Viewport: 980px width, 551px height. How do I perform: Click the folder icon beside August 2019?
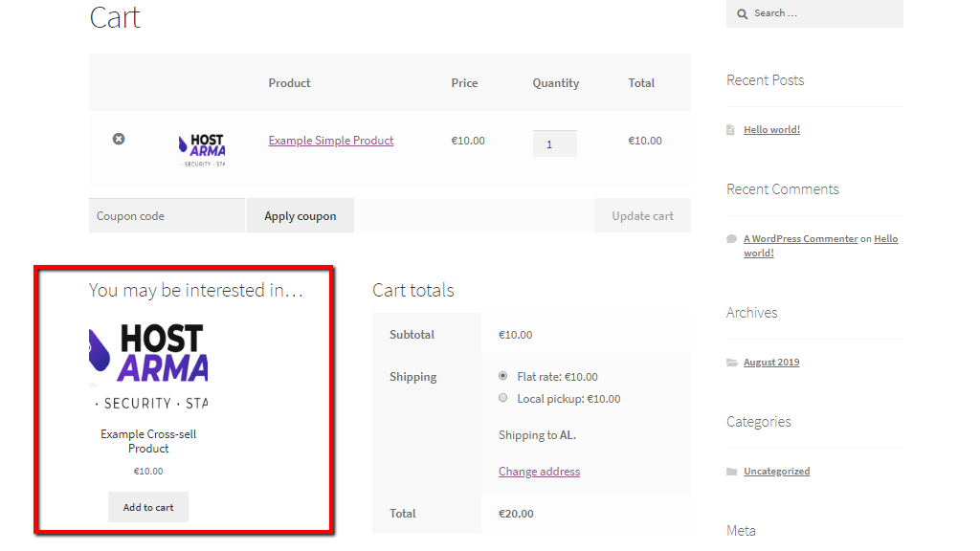pyautogui.click(x=732, y=363)
